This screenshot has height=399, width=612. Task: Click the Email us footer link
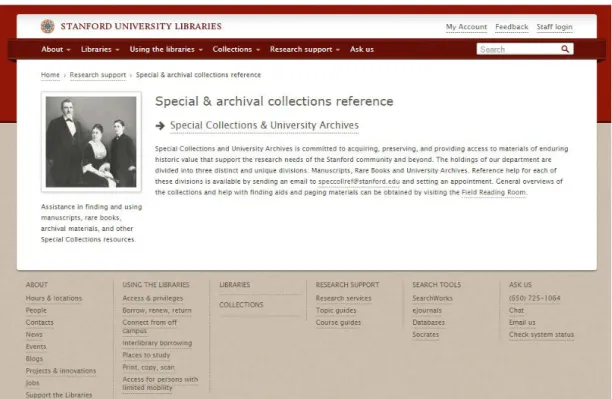(x=522, y=322)
